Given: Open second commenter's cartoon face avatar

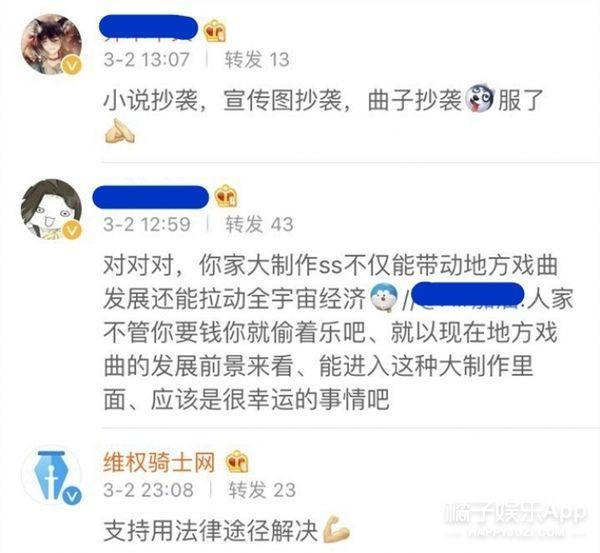Looking at the screenshot, I should point(51,210).
